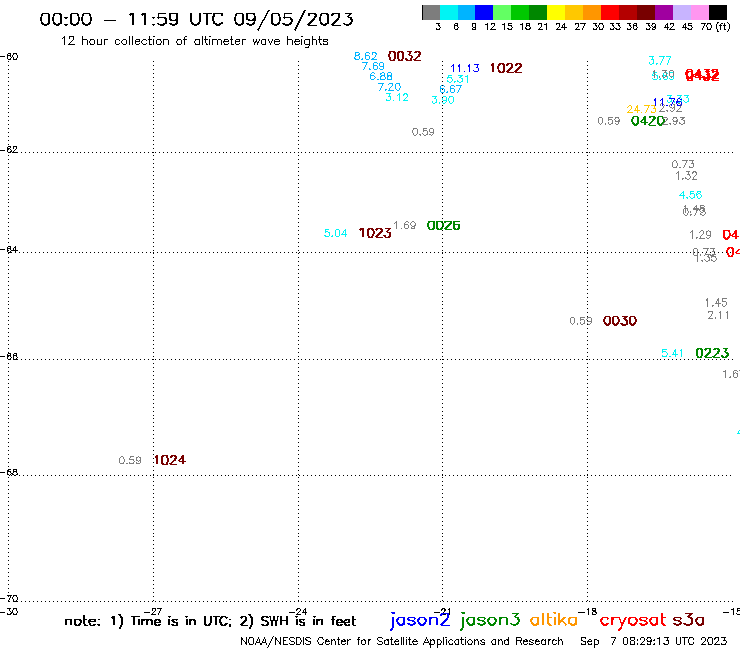Viewport: 740px width, 650px height.
Task: Click the black 70 ft legend swatch
Action: click(717, 12)
